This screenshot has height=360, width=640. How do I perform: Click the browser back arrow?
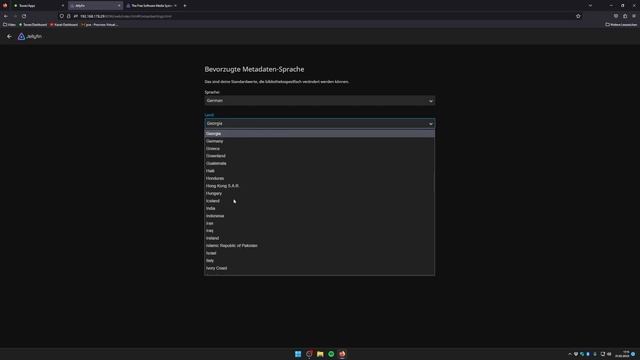pyautogui.click(x=6, y=16)
